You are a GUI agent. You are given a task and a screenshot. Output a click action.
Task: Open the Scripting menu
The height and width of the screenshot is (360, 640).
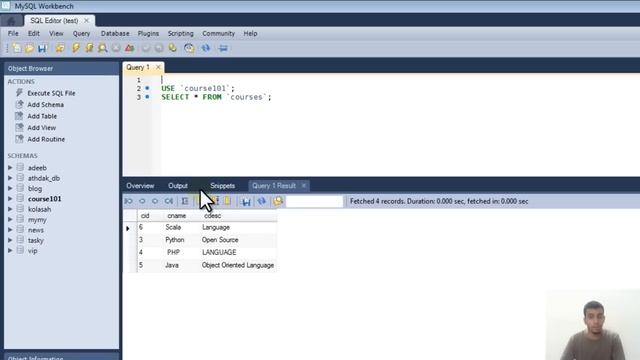point(180,33)
